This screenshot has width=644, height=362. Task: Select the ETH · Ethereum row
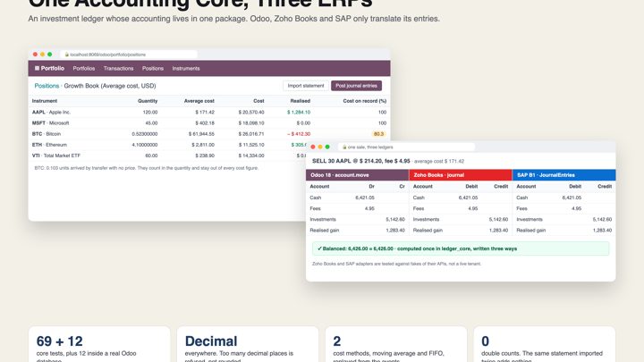point(167,145)
